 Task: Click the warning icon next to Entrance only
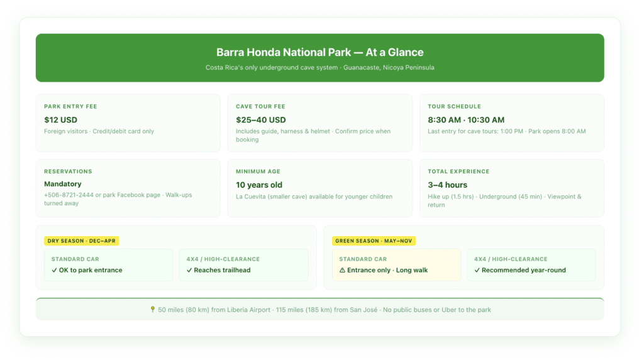342,270
